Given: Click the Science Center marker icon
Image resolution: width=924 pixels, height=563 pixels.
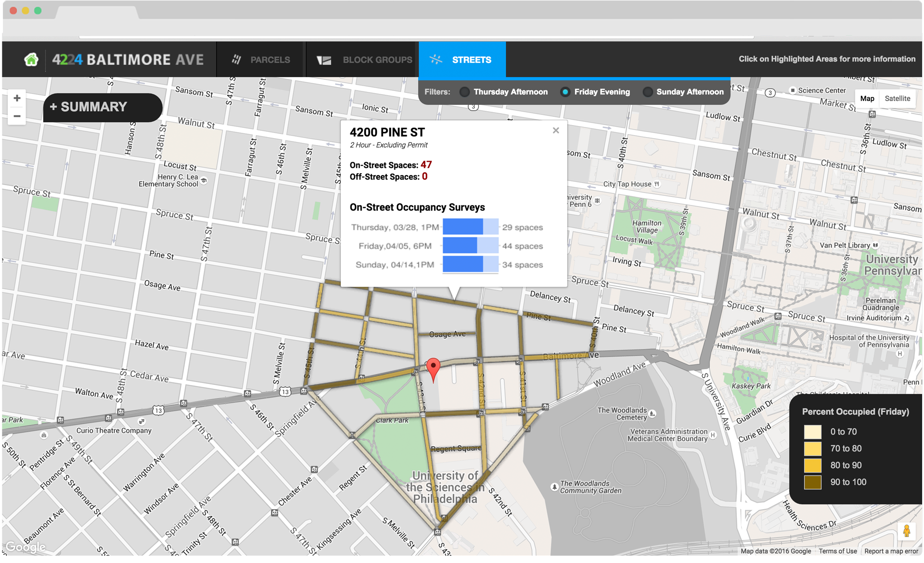Looking at the screenshot, I should [x=793, y=90].
